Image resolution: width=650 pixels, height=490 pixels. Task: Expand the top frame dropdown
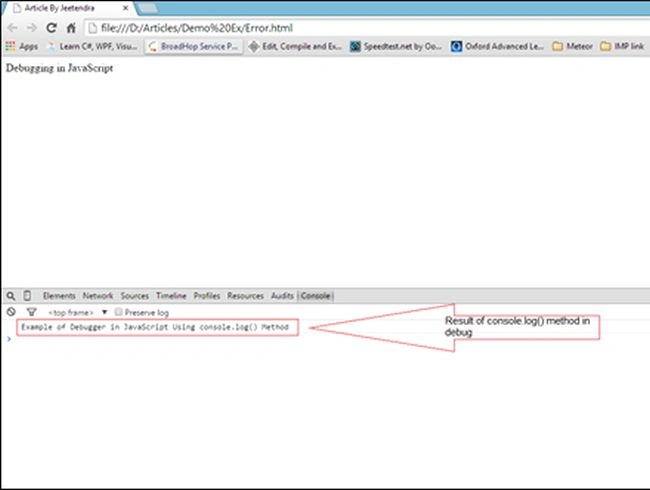pyautogui.click(x=78, y=312)
